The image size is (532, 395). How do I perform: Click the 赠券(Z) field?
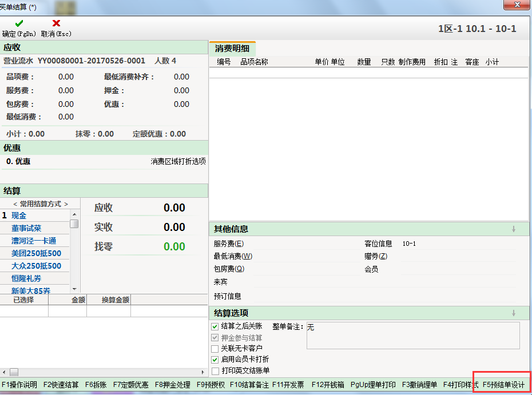[458, 256]
